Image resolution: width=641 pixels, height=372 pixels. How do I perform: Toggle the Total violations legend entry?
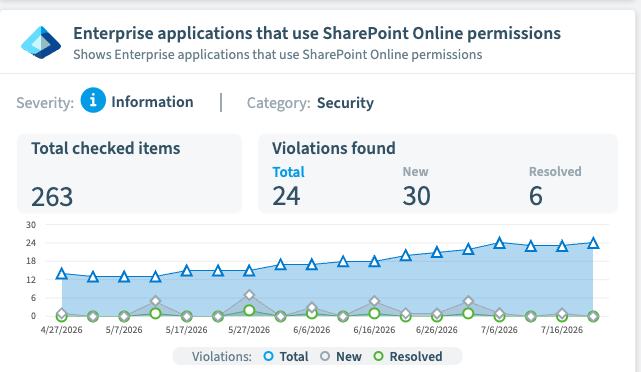[x=286, y=356]
